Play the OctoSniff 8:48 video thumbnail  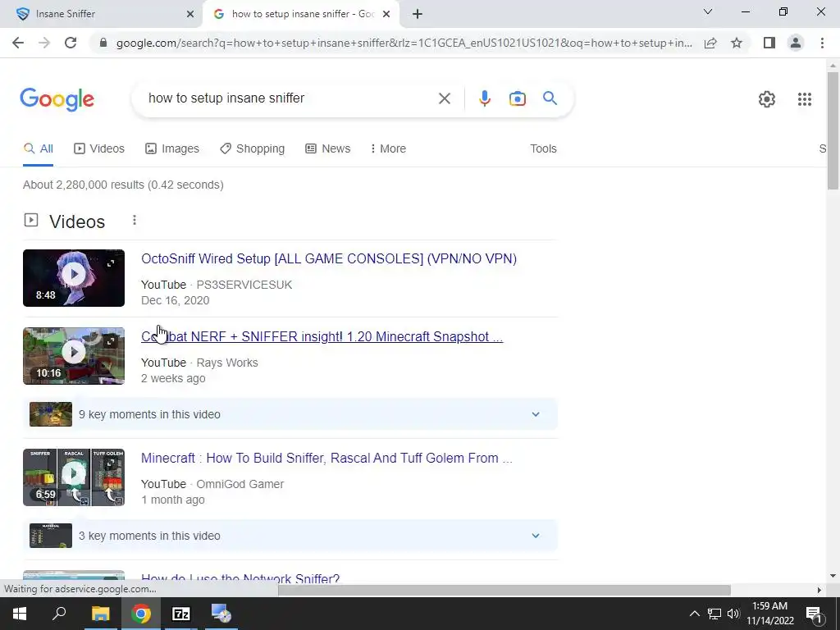click(x=74, y=278)
